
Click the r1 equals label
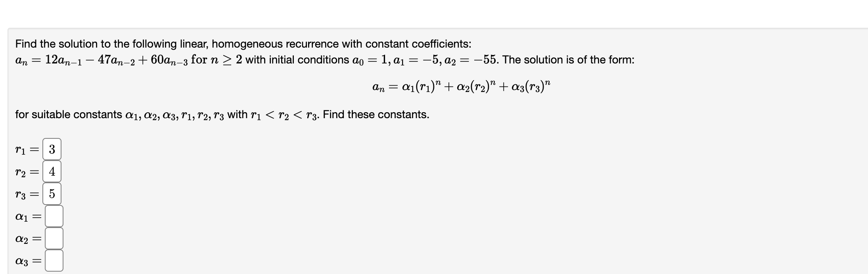[x=28, y=149]
